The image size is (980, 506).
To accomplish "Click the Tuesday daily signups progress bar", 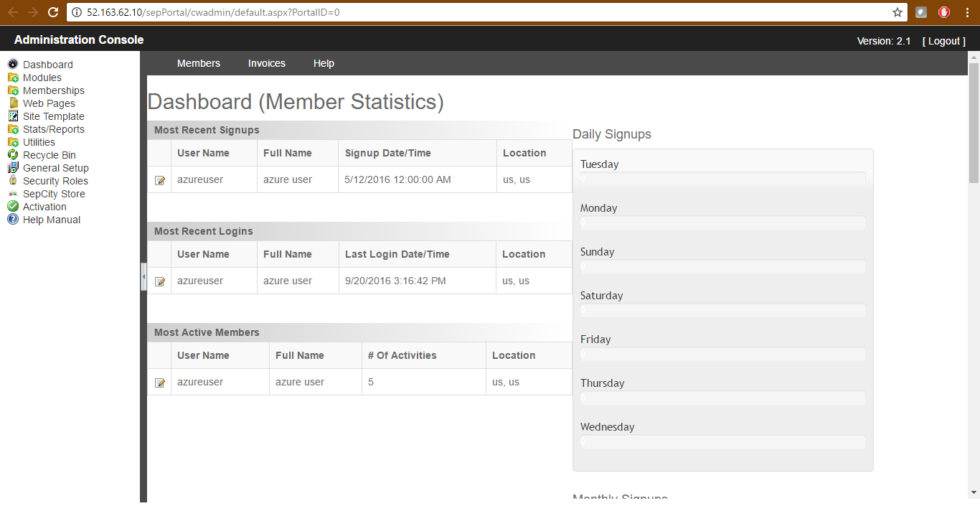I will click(x=722, y=179).
